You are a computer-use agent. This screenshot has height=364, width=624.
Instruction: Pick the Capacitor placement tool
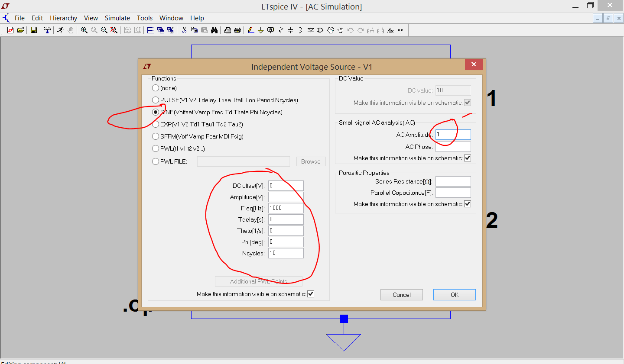coord(290,30)
